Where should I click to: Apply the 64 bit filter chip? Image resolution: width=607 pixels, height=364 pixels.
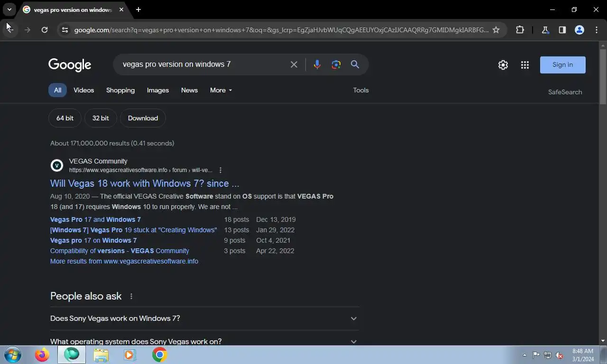[x=65, y=118]
